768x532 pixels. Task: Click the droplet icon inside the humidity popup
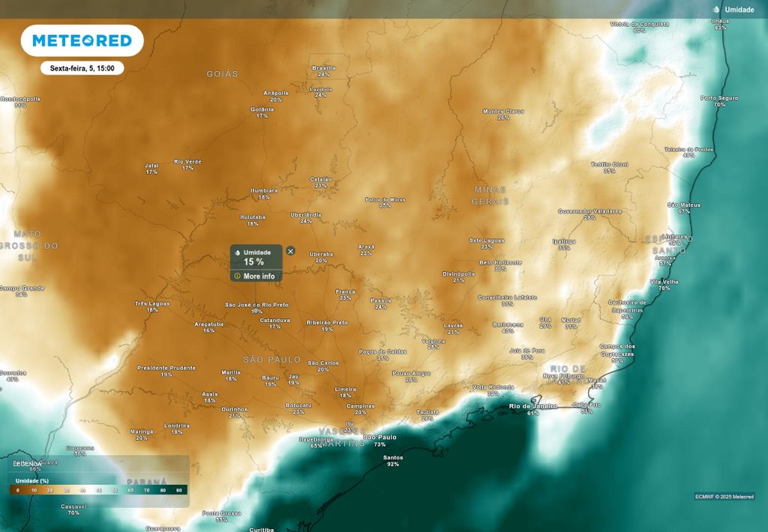point(237,253)
